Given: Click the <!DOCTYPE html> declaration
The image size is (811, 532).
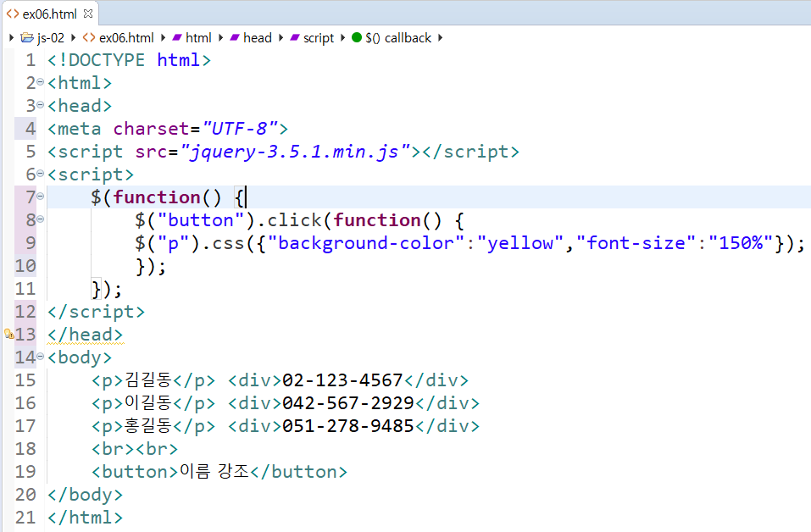Looking at the screenshot, I should (130, 60).
